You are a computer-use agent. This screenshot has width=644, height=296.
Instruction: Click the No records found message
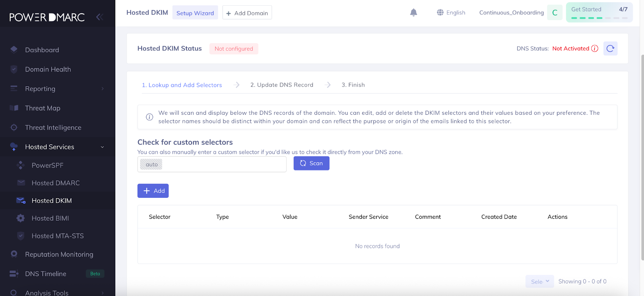coord(378,246)
